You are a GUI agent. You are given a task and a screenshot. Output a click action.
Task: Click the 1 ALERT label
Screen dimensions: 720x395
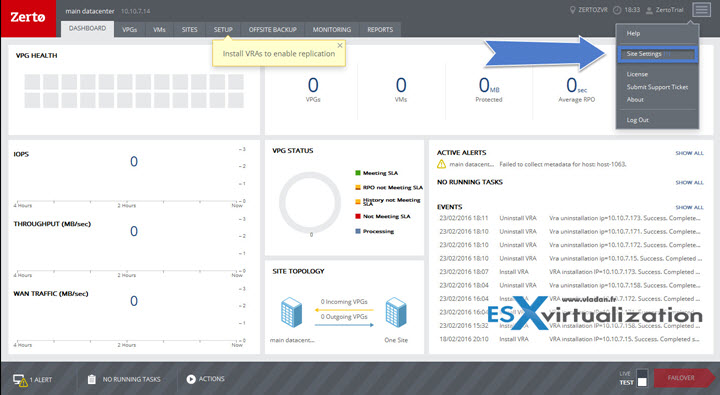click(41, 380)
